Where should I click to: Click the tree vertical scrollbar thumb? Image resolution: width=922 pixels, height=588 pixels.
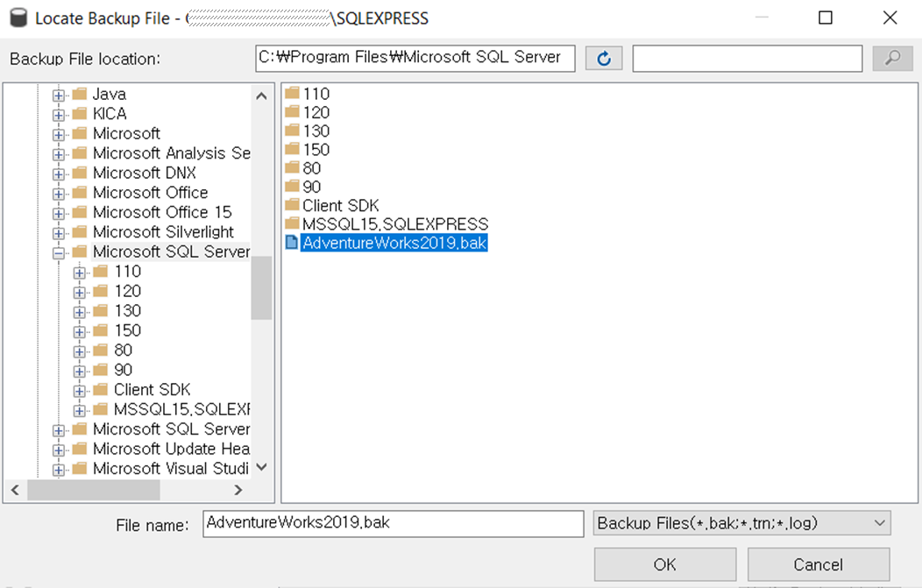point(262,287)
